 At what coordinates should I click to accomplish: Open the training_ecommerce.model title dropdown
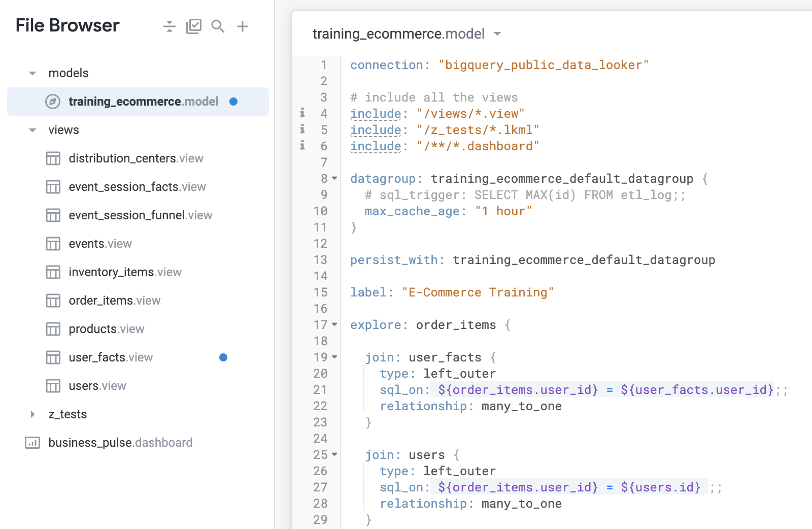pyautogui.click(x=497, y=34)
